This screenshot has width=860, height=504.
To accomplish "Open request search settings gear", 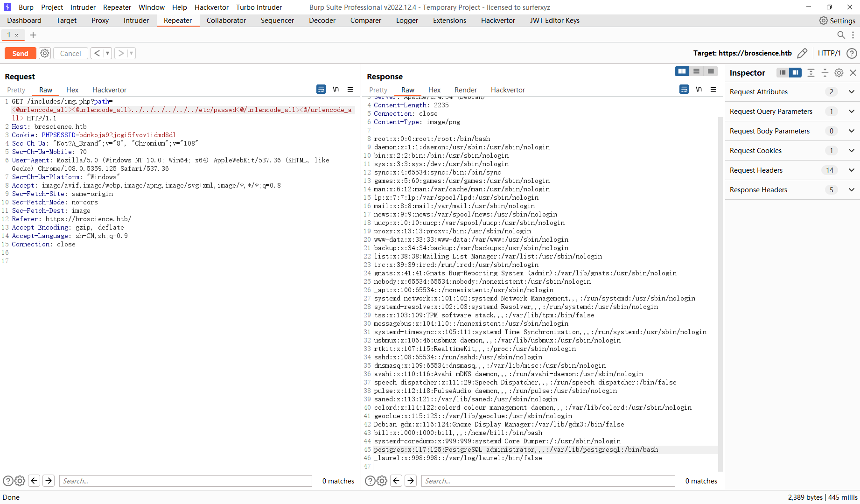I will (x=20, y=481).
